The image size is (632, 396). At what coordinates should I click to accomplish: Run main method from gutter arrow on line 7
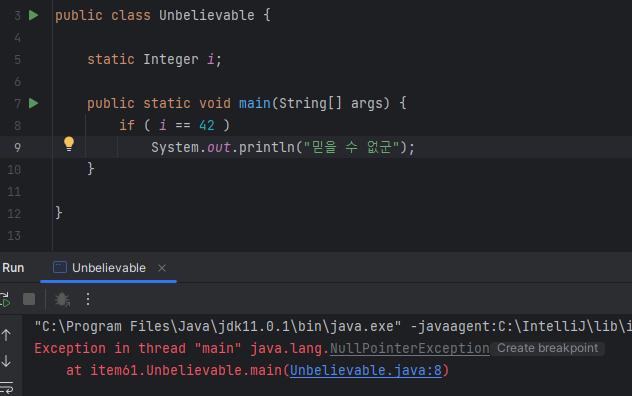coord(33,104)
